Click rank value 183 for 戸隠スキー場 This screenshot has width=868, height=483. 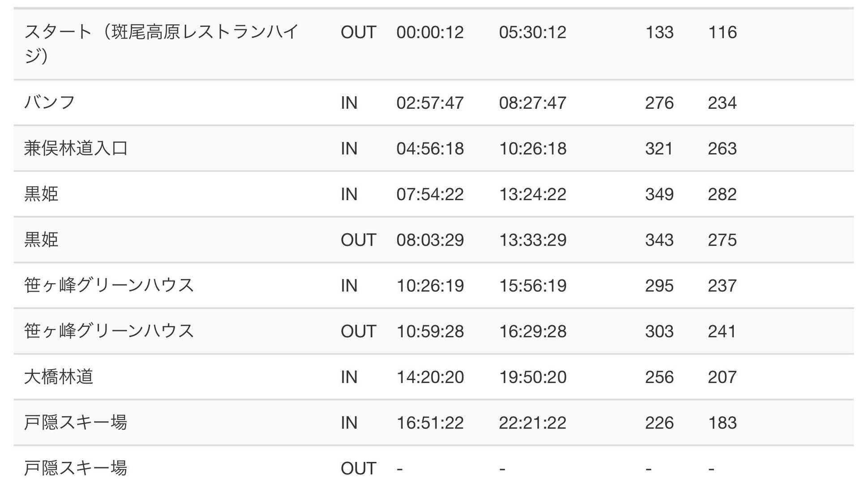click(x=722, y=423)
